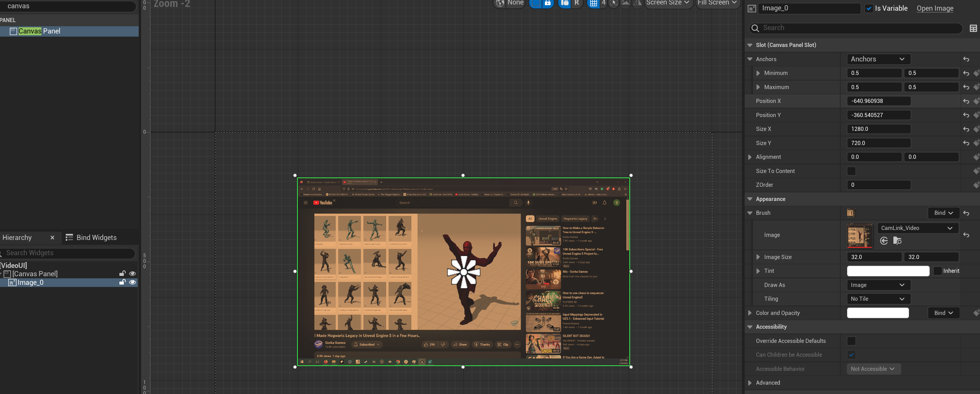Viewport: 980px width, 394px height.
Task: Click the Search Widgets input field
Action: pyautogui.click(x=68, y=253)
